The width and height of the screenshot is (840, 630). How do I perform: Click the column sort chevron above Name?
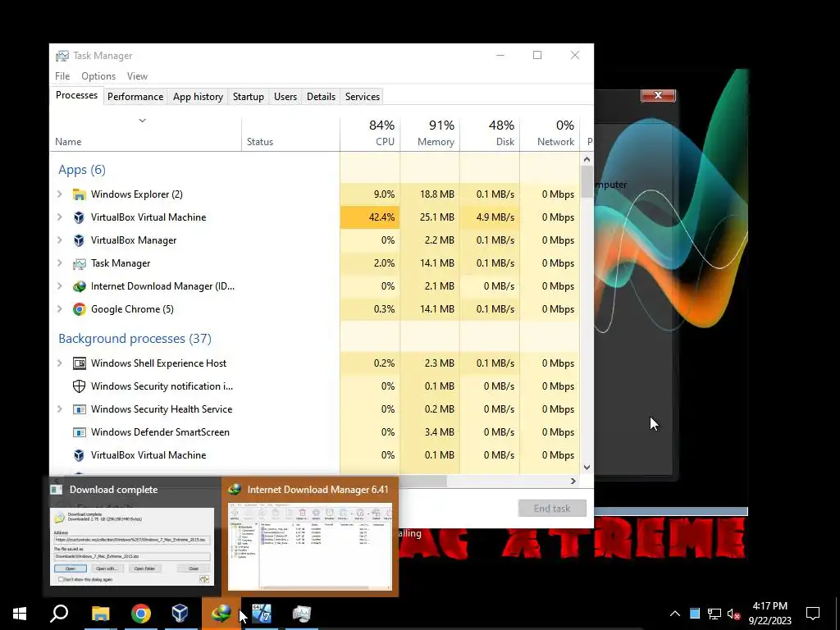coord(143,121)
